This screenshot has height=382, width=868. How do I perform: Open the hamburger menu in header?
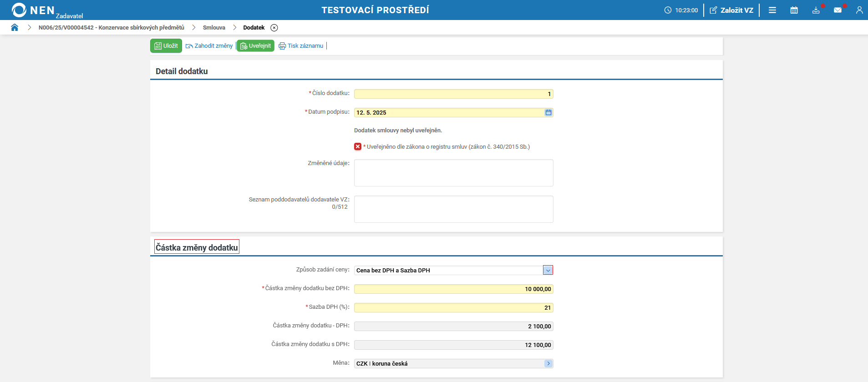772,10
